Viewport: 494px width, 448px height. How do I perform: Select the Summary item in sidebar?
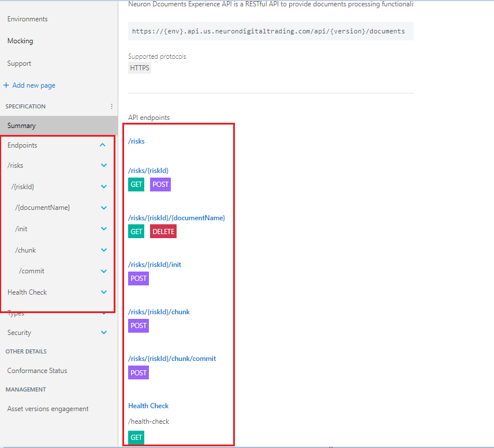[x=21, y=126]
